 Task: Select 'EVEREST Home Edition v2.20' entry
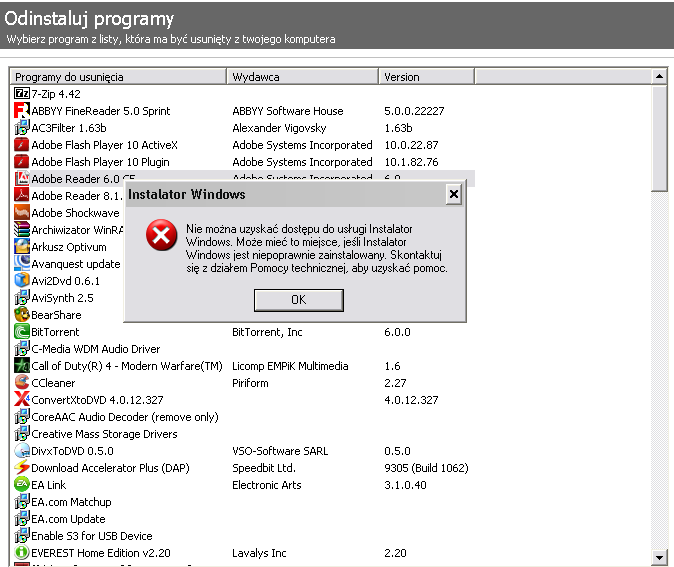click(101, 553)
